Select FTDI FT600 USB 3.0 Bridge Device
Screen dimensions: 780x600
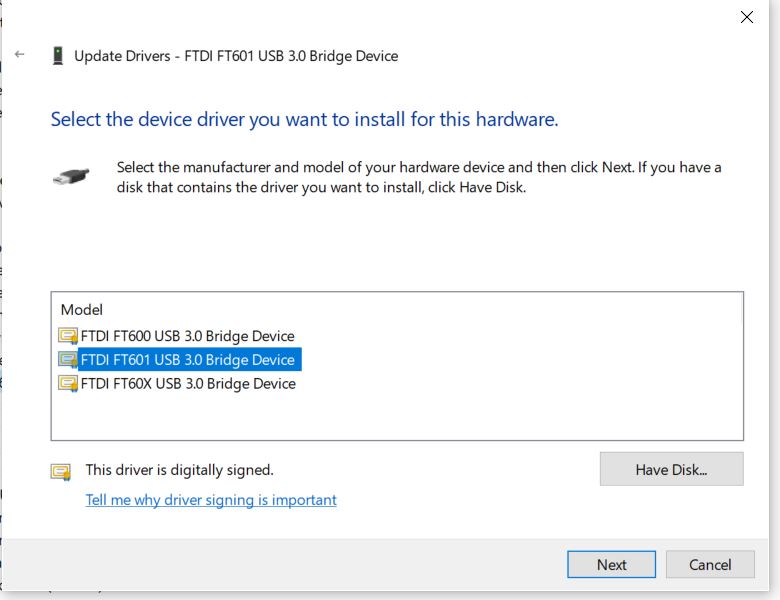click(188, 336)
